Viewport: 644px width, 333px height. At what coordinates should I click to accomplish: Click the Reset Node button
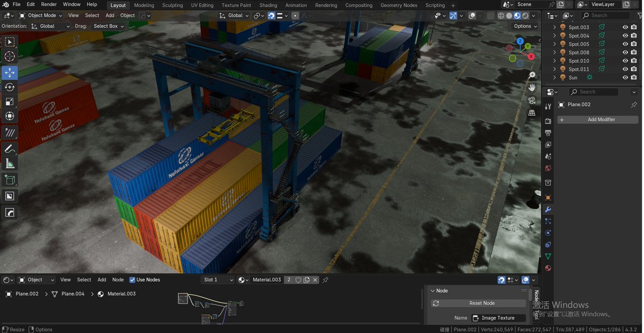(479, 303)
